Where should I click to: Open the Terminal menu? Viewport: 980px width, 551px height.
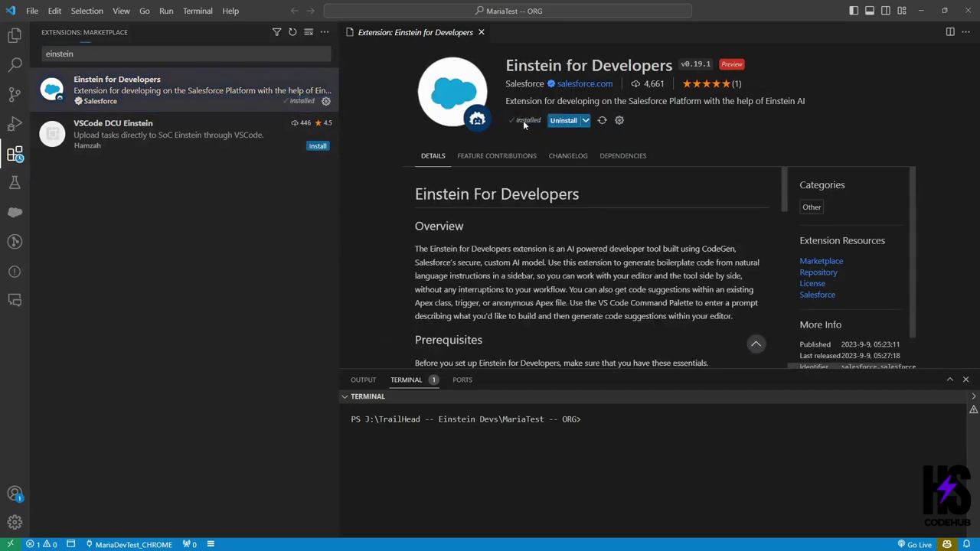click(198, 11)
